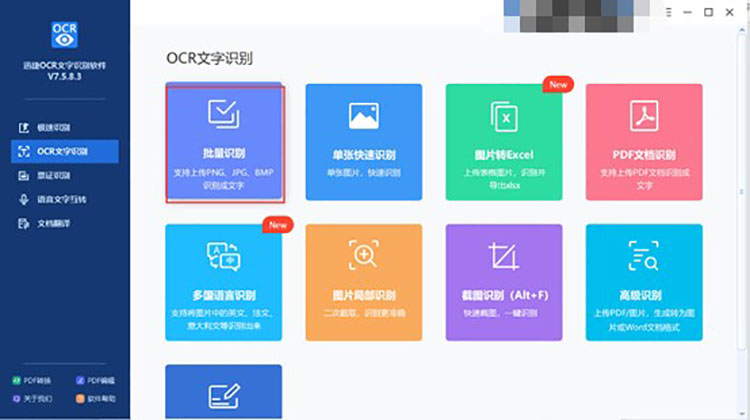
Task: Open the PDF文档识别 card
Action: 644,142
